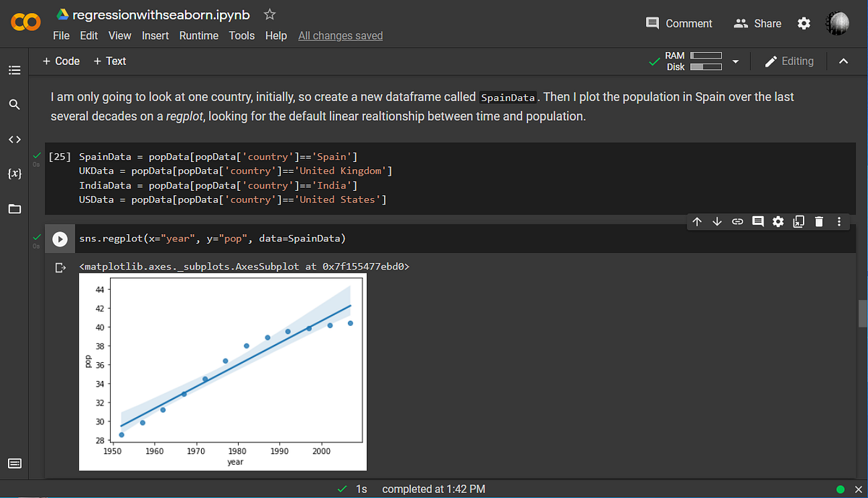
Task: Open the variable inspector panel
Action: (14, 173)
